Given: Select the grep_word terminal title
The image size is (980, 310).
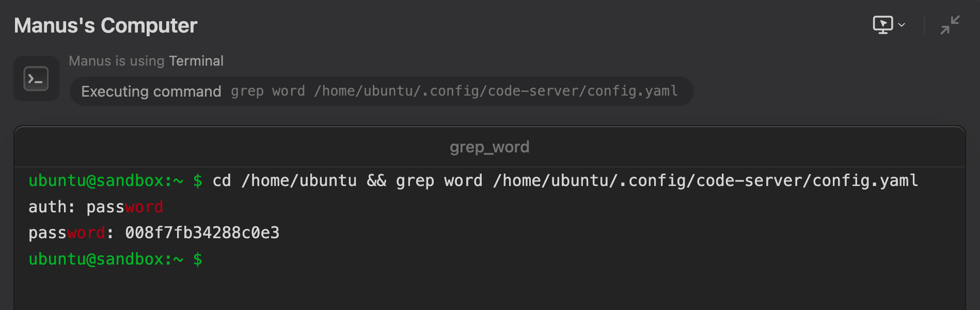Looking at the screenshot, I should point(489,147).
